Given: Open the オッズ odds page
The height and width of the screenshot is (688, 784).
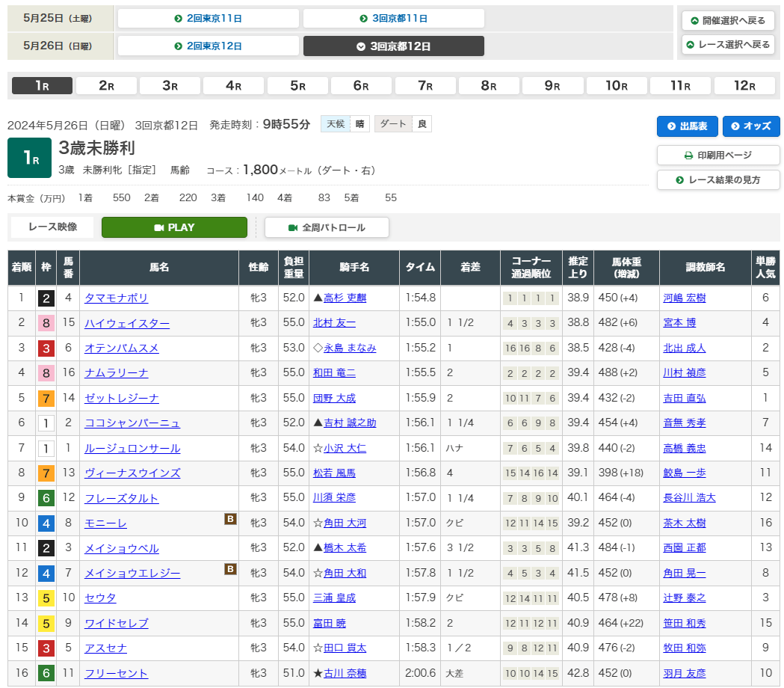Looking at the screenshot, I should coord(750,126).
